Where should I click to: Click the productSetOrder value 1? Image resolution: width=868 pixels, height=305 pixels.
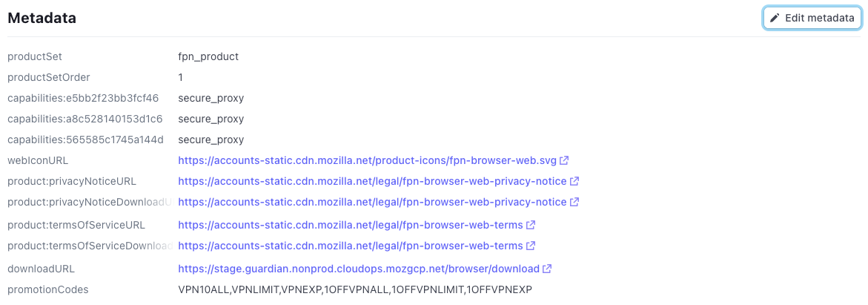pyautogui.click(x=180, y=77)
